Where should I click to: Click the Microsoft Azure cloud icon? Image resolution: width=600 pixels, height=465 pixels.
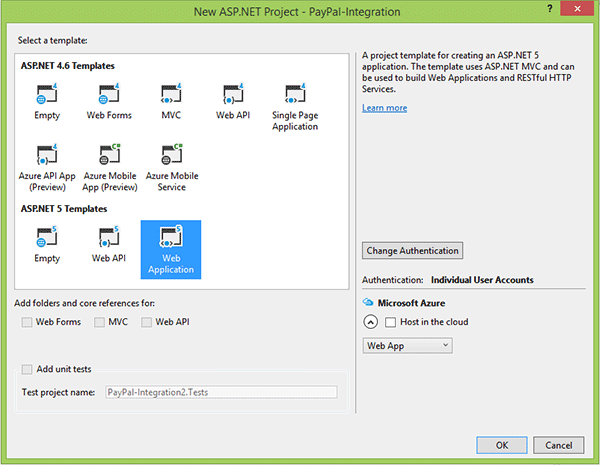tap(368, 302)
